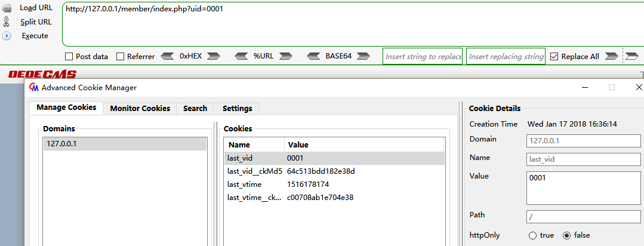The width and height of the screenshot is (644, 246).
Task: Select the last_vid__ckMd5 cookie row
Action: coord(334,171)
